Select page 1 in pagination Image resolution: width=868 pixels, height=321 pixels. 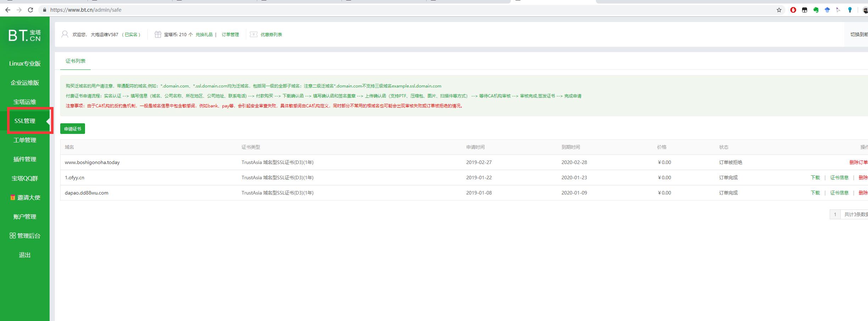[x=835, y=214]
